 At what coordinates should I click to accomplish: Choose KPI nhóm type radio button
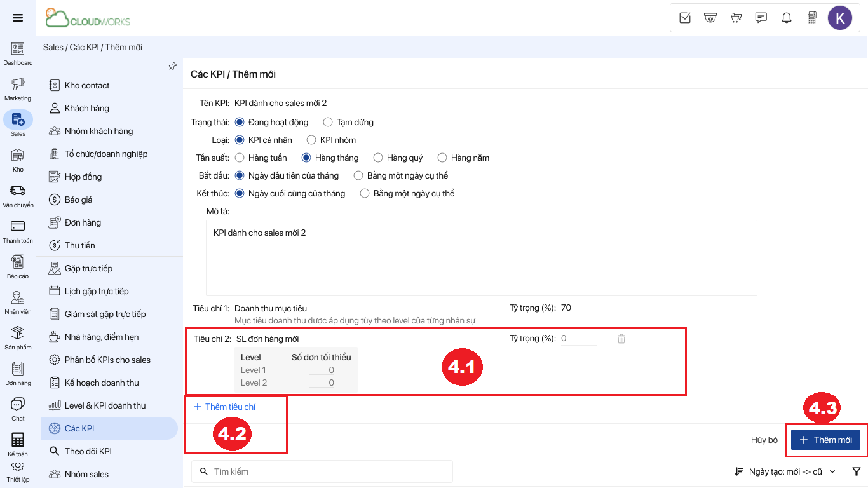coord(311,140)
